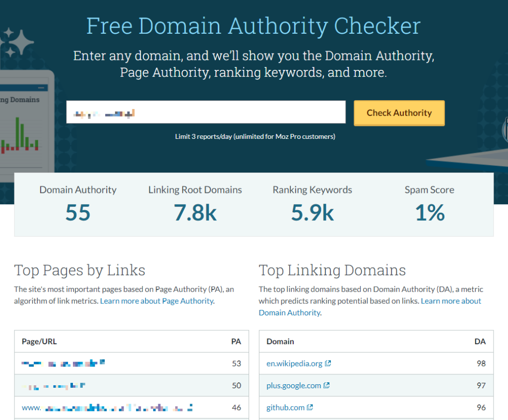Viewport: 508px width, 420px height.
Task: Click the Ranking Keywords 5.9k metric
Action: pyautogui.click(x=312, y=213)
